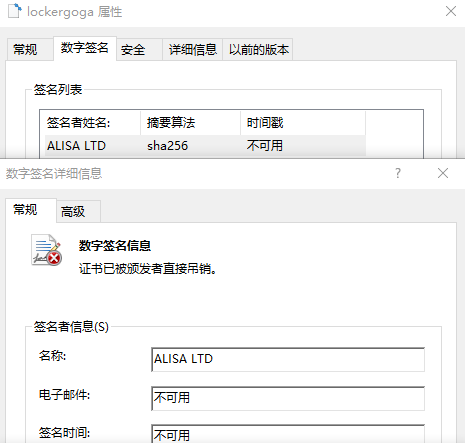Click the 名称 field showing ALISA LTD

pos(288,359)
